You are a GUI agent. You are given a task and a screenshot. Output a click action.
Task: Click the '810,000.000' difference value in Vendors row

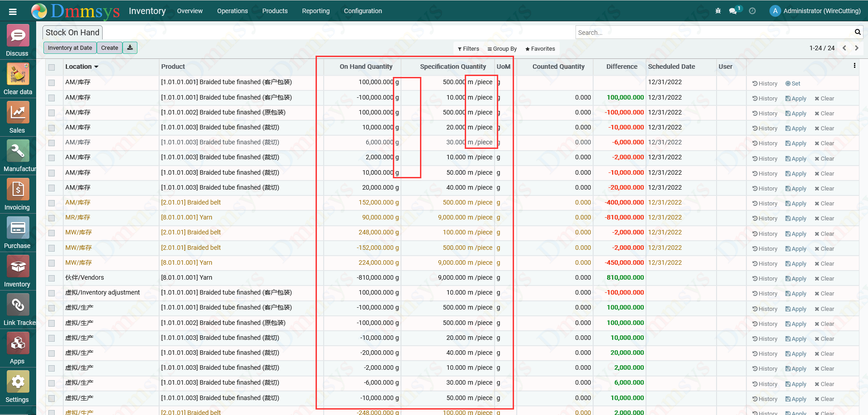point(625,277)
